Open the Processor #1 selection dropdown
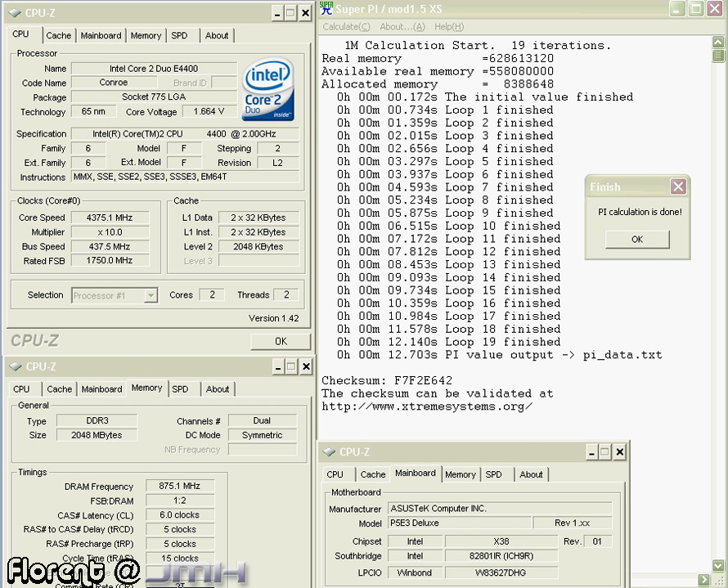Viewport: 728px width, 588px height. (151, 295)
